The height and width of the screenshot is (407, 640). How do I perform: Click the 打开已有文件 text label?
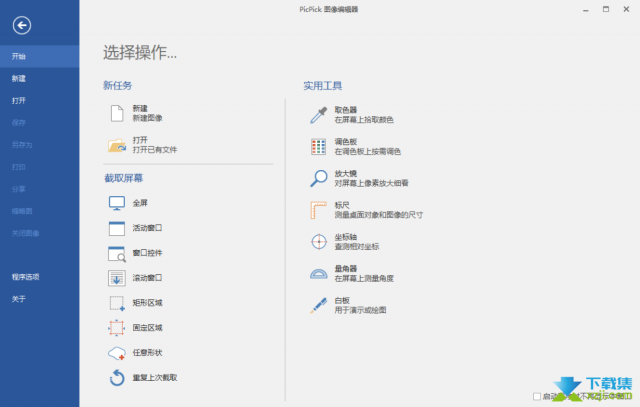[x=155, y=150]
